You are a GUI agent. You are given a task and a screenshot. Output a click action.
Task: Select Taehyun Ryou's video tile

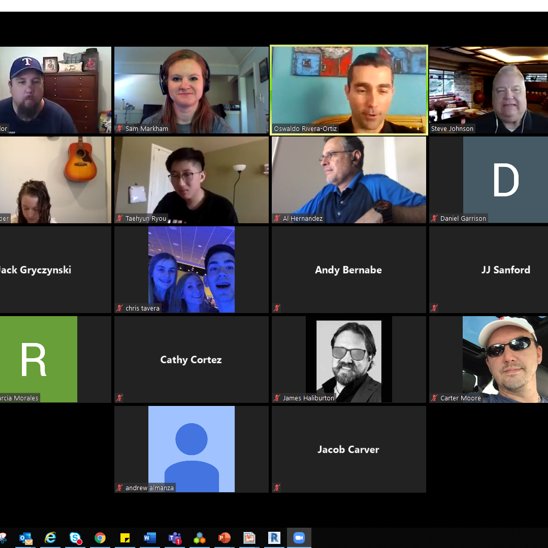[x=192, y=180]
